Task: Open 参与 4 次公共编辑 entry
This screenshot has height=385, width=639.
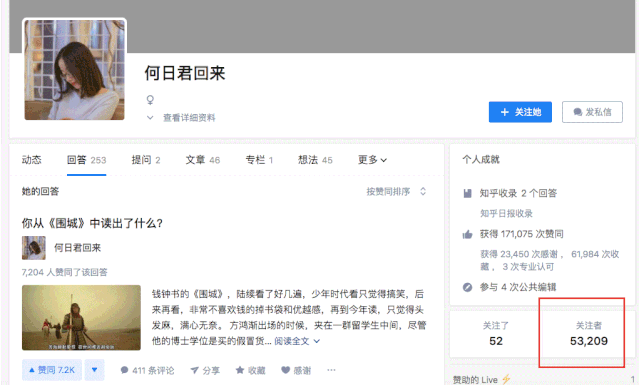Action: [x=518, y=287]
